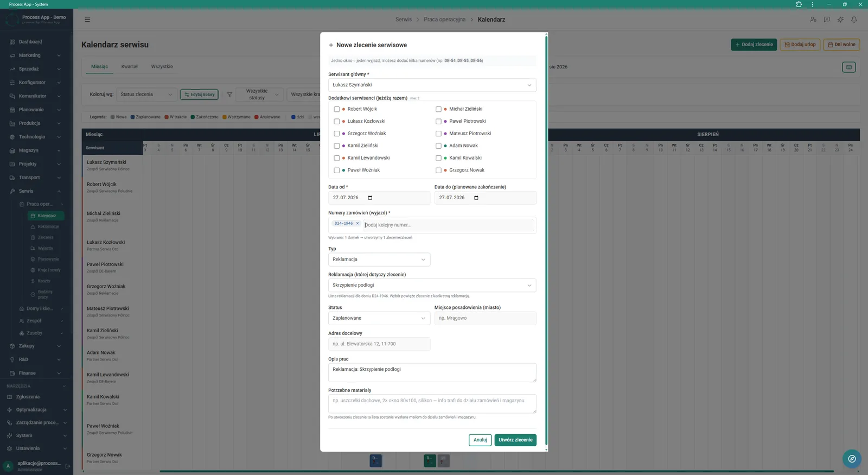
Task: Check the Grzegorz Woźniak checkbox
Action: click(x=336, y=134)
